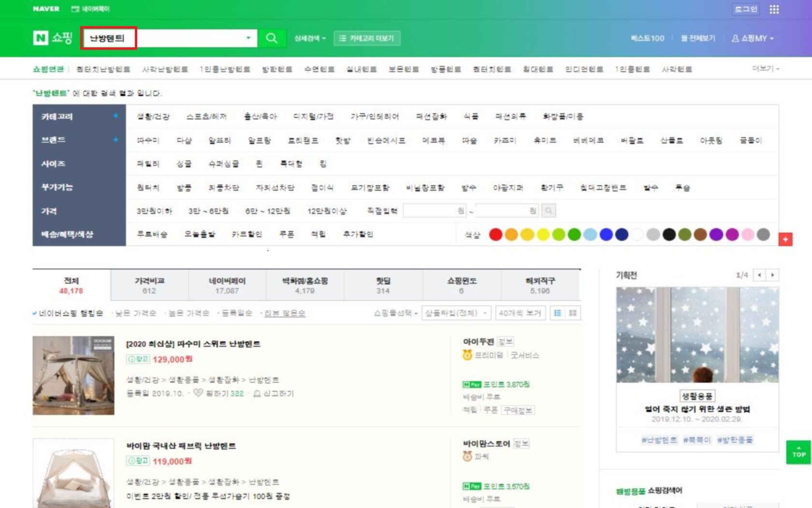Image resolution: width=812 pixels, height=508 pixels.
Task: Sort by 높은 가격순
Action: click(188, 313)
